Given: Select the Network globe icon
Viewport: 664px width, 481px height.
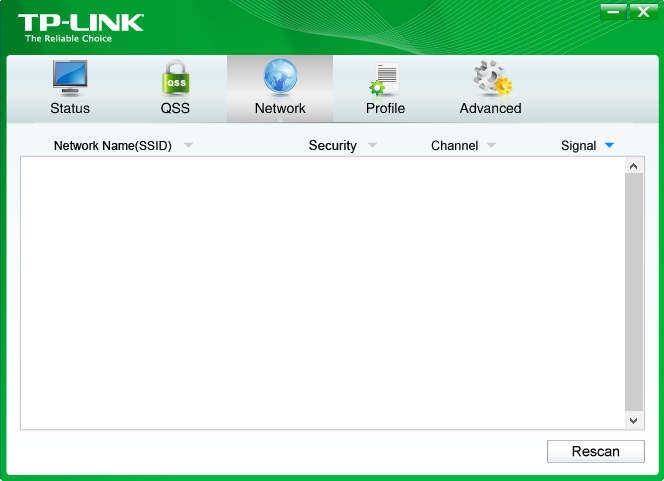Looking at the screenshot, I should (x=280, y=76).
